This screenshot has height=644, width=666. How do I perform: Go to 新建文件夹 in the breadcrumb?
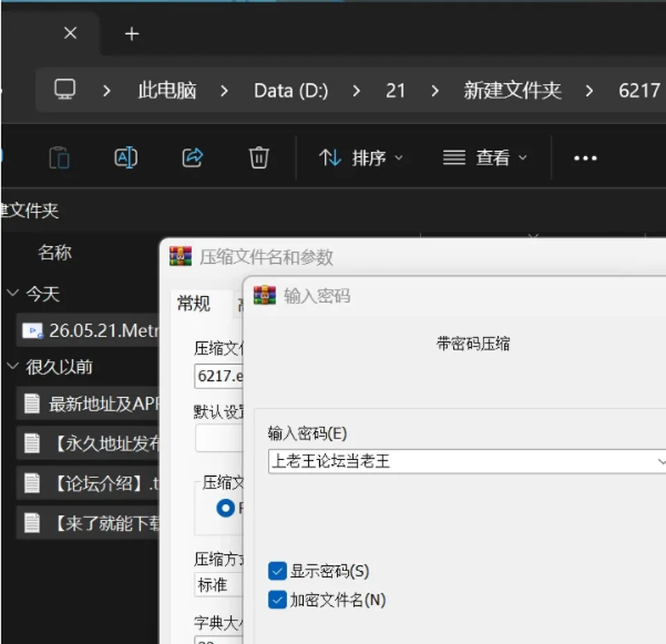click(513, 90)
